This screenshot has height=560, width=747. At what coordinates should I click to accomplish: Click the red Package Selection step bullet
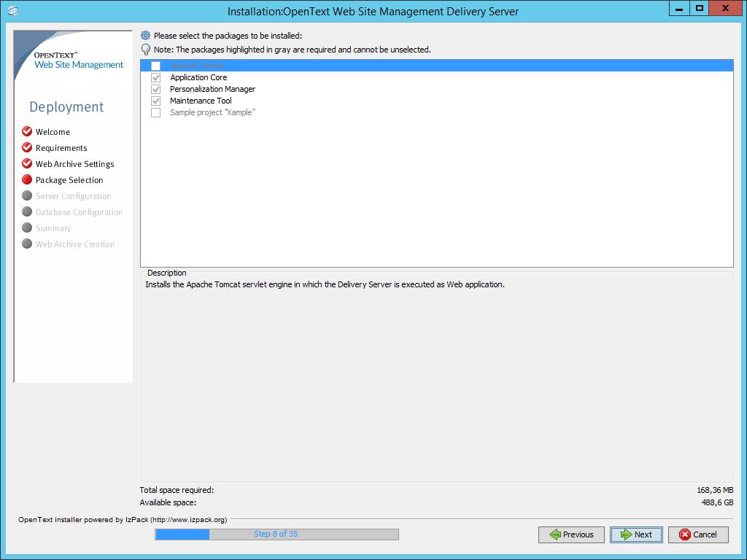click(x=27, y=179)
